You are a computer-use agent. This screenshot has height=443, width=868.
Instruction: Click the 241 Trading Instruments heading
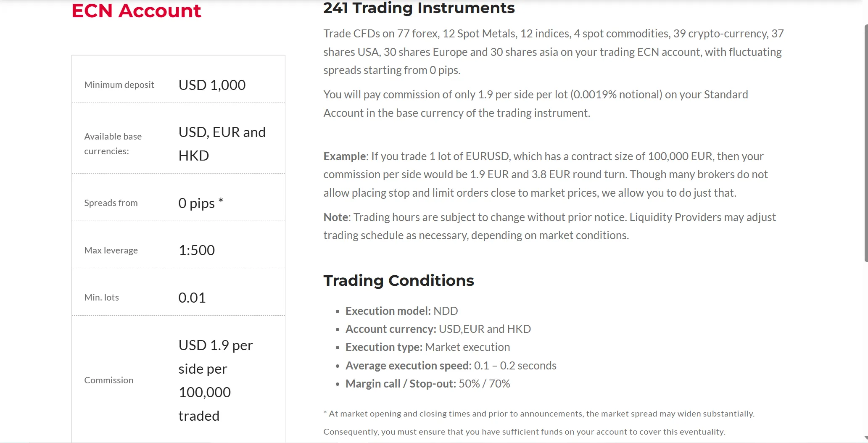419,8
